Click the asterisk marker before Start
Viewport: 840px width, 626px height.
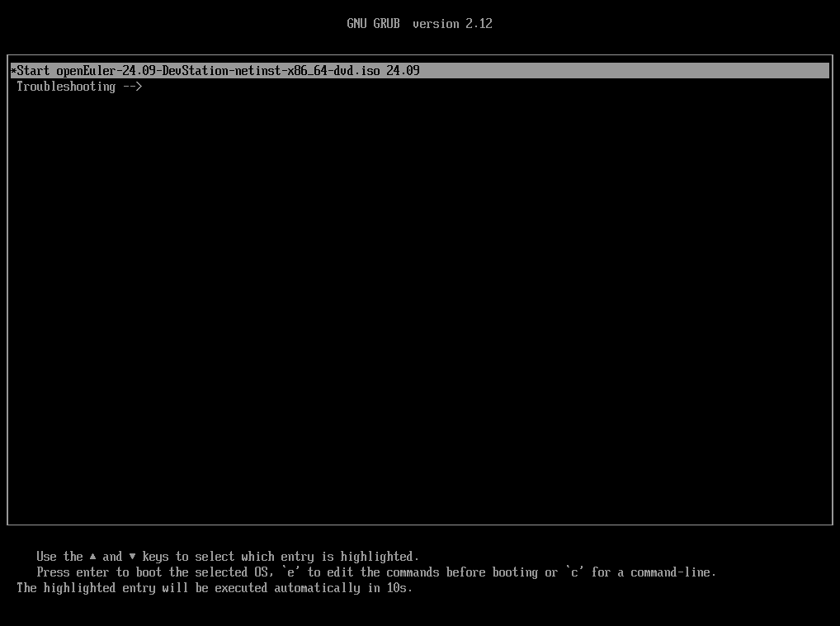[13, 71]
